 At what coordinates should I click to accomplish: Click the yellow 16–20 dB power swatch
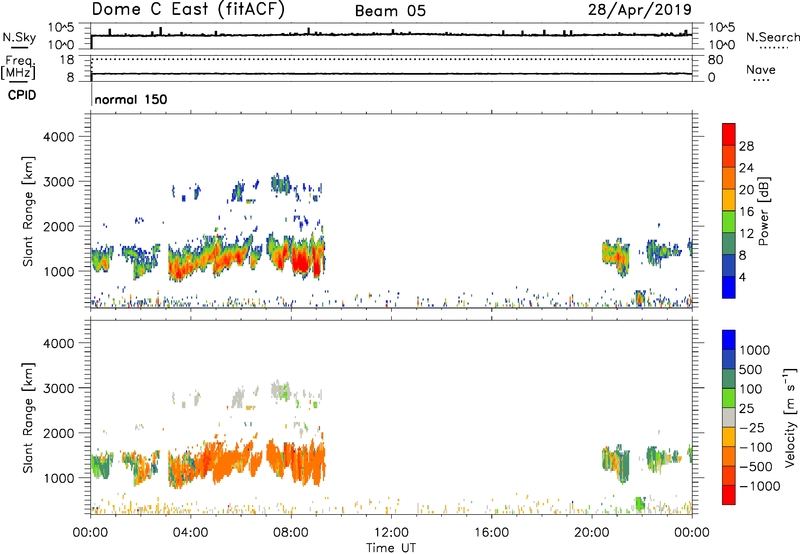click(x=729, y=199)
